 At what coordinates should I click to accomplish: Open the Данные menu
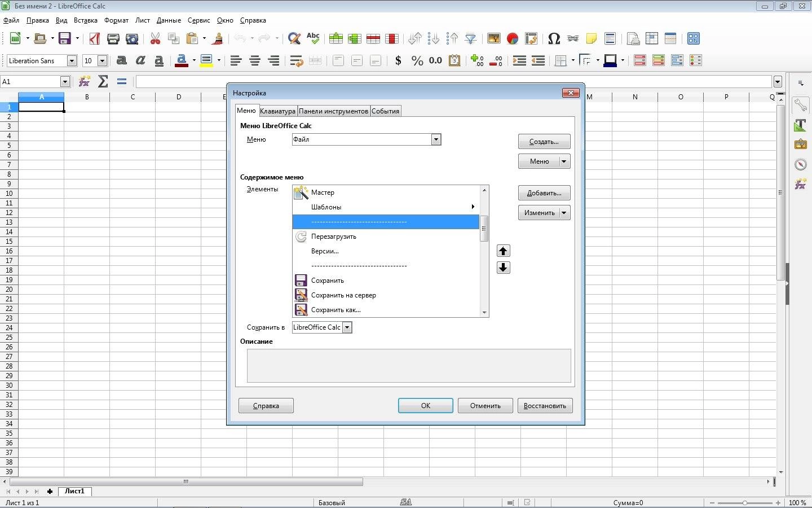click(169, 20)
